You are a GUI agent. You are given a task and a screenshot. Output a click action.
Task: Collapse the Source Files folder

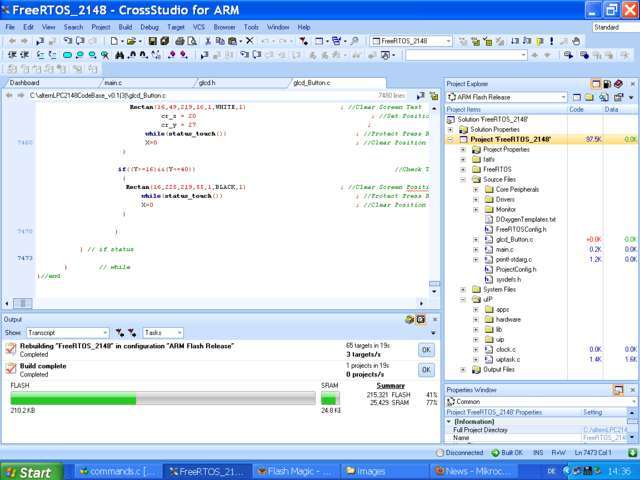pyautogui.click(x=463, y=179)
